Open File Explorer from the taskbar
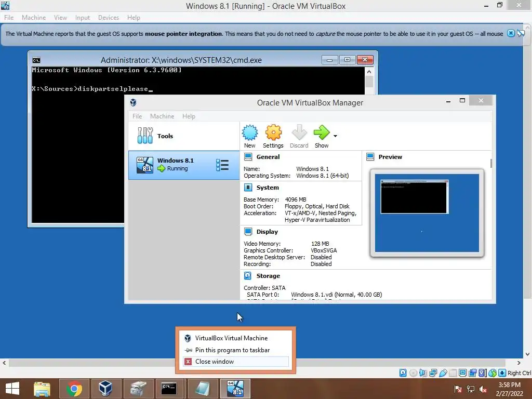 pos(42,389)
